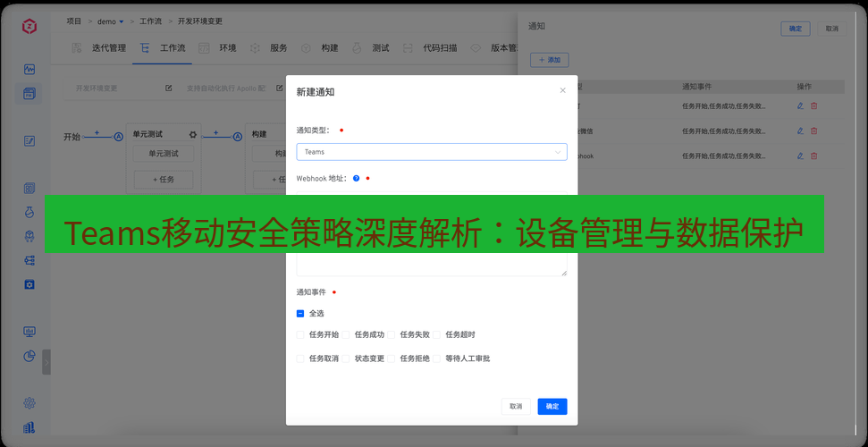Select the 单元测试 task box
868x447 pixels.
tap(164, 154)
